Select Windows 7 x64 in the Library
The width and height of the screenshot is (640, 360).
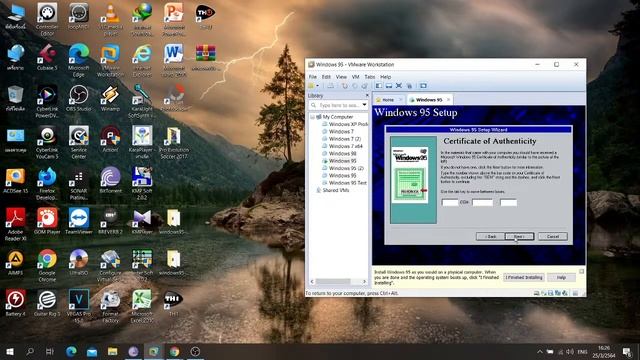pyautogui.click(x=342, y=146)
